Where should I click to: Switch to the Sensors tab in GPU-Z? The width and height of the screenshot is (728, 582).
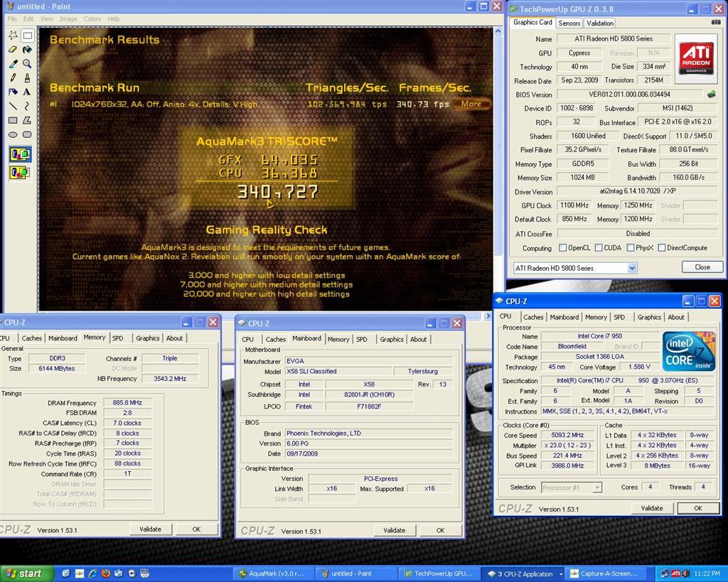(569, 23)
